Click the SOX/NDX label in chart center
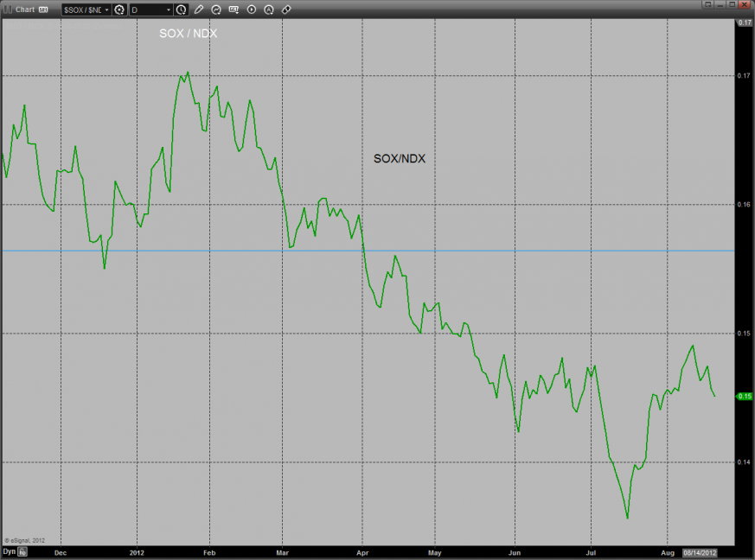 399,158
